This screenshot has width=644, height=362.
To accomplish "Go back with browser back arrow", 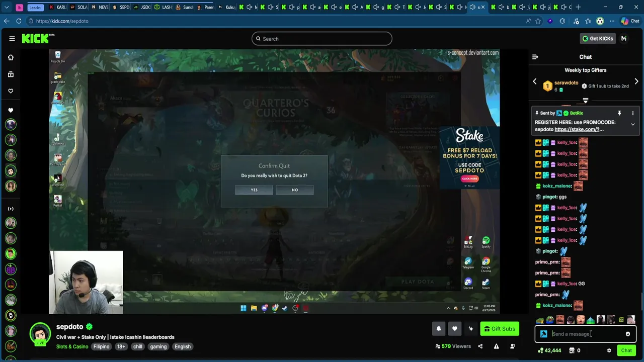I will [6, 21].
